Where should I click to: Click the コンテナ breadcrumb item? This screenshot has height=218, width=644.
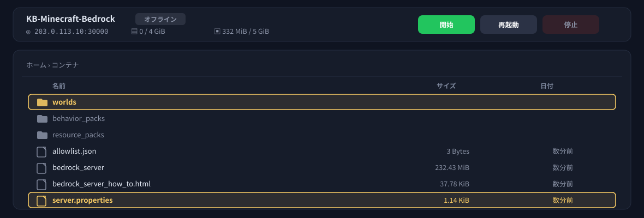click(x=65, y=65)
